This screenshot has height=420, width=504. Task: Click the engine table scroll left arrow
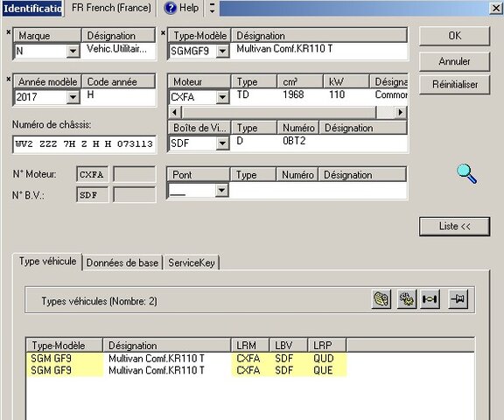click(x=174, y=113)
